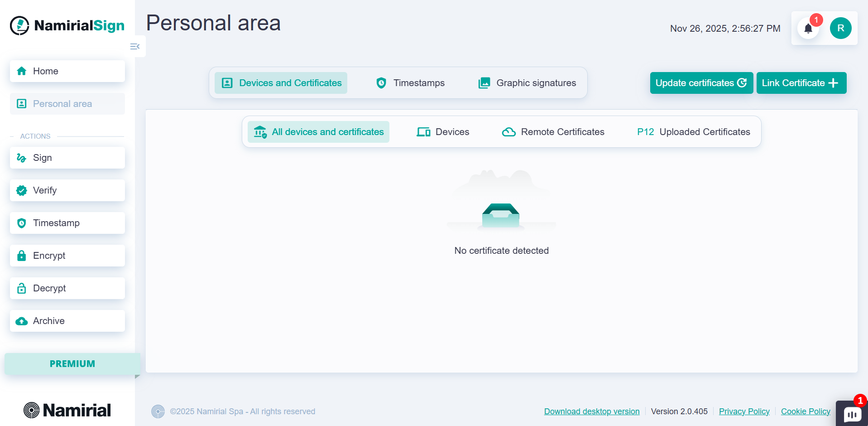This screenshot has height=426, width=868.
Task: Filter by Devices only
Action: pyautogui.click(x=443, y=132)
